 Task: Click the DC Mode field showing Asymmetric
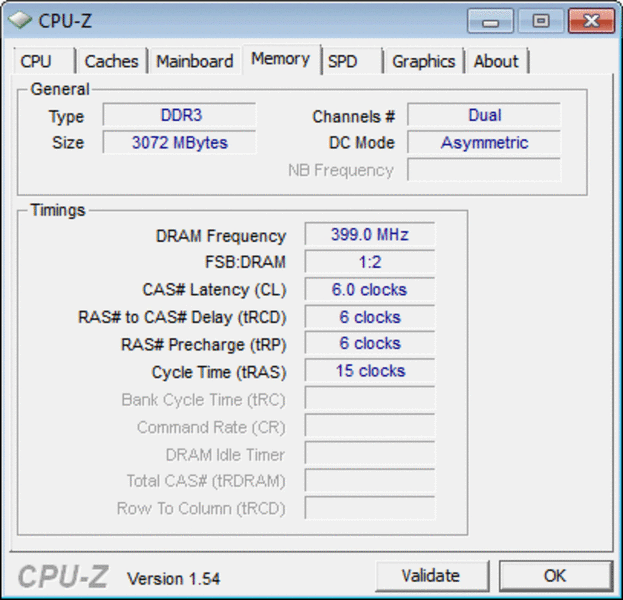[x=484, y=142]
